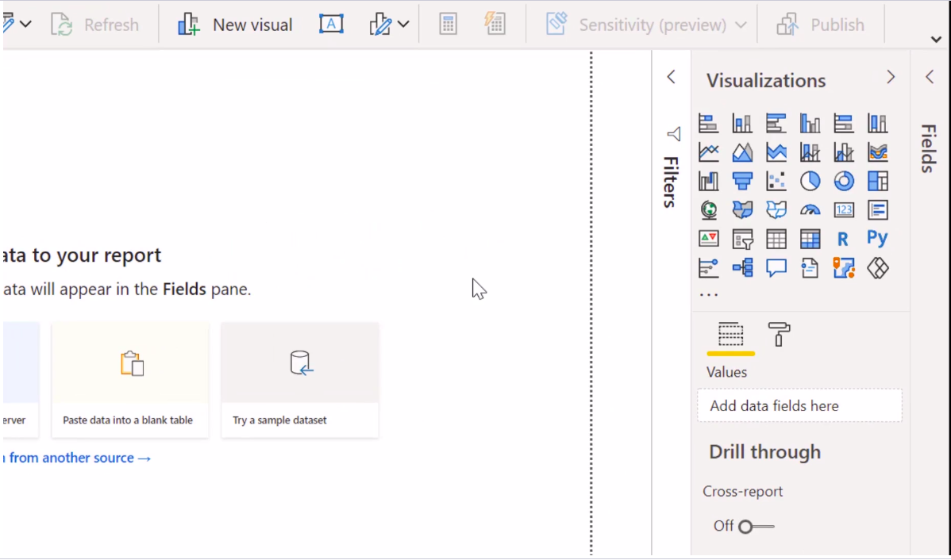
Task: Collapse the ribbon with the chevron
Action: (x=936, y=40)
